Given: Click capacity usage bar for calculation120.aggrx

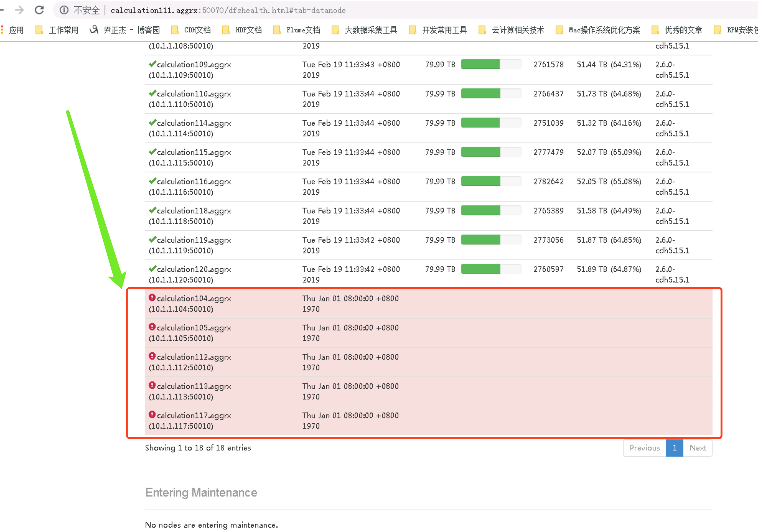Looking at the screenshot, I should (491, 268).
